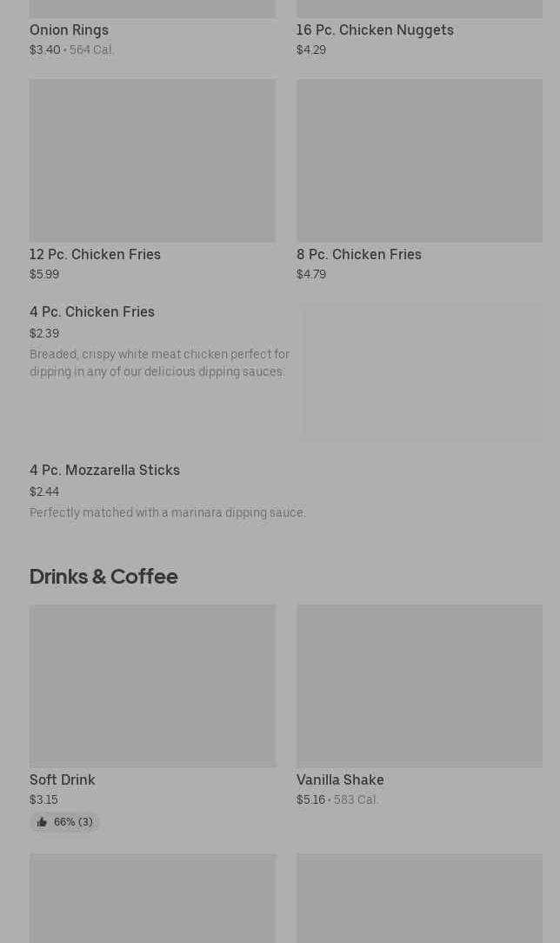
Task: Open the Soft Drink image
Action: (153, 686)
